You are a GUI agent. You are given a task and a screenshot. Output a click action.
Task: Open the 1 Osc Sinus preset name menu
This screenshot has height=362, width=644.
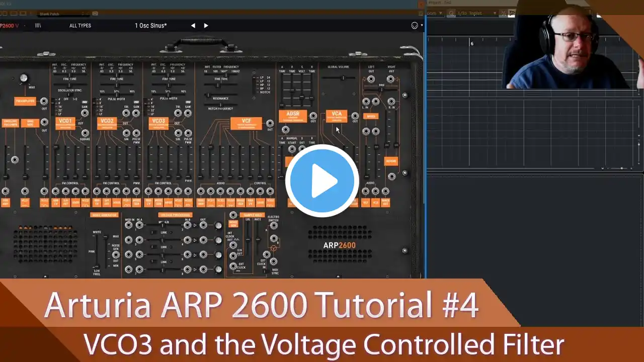[151, 26]
